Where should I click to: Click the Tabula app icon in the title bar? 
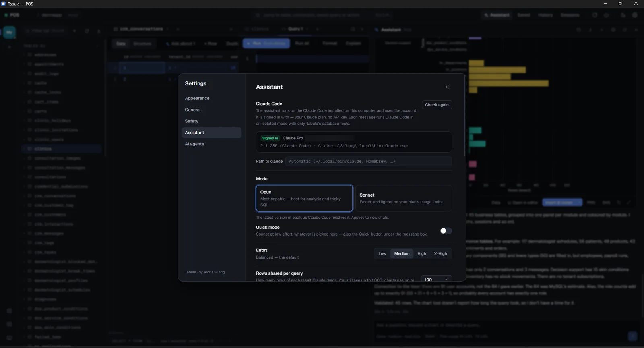[4, 4]
